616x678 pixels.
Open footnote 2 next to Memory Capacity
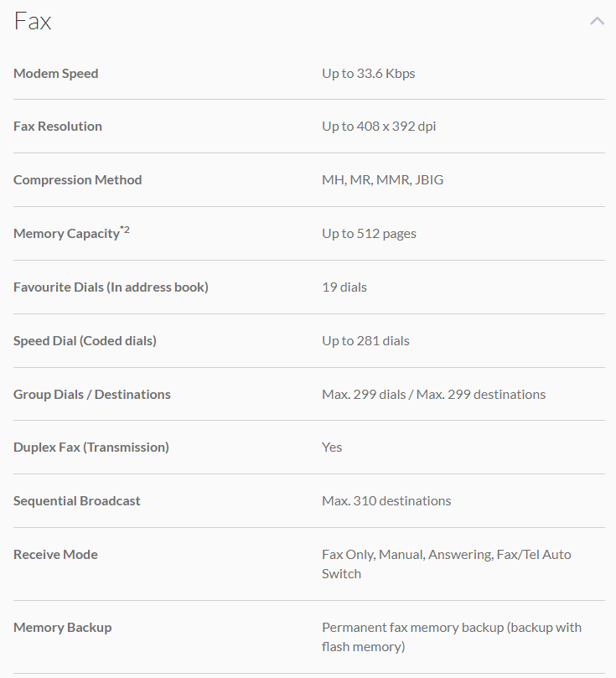click(125, 230)
